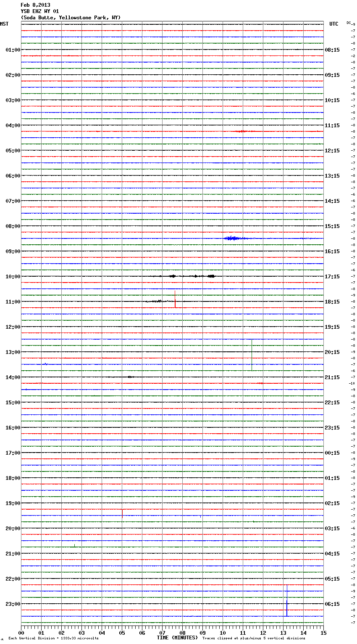Click the 17:15 UTC time label
Screen dimensions: 357x644
click(x=332, y=277)
